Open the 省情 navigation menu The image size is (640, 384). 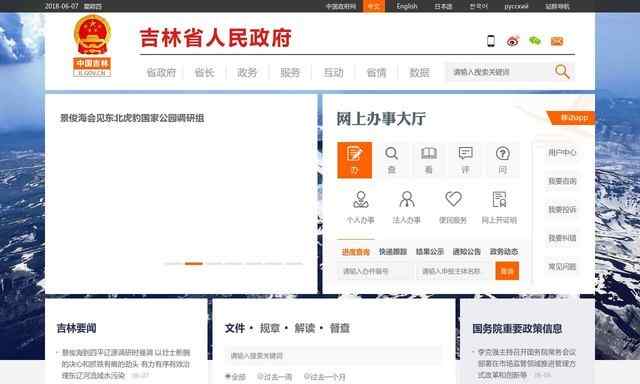click(x=376, y=73)
